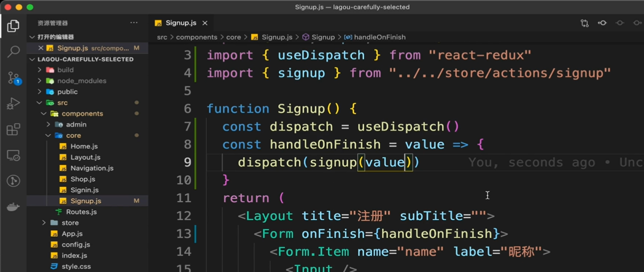This screenshot has height=272, width=644.
Task: Open explorer panel more actions ellipsis
Action: tap(134, 23)
